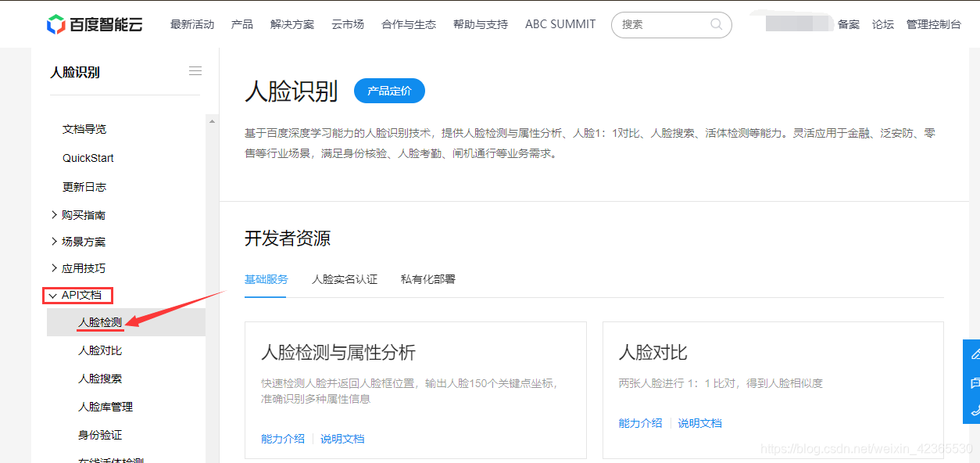Collapse the API文档 section

[x=77, y=295]
